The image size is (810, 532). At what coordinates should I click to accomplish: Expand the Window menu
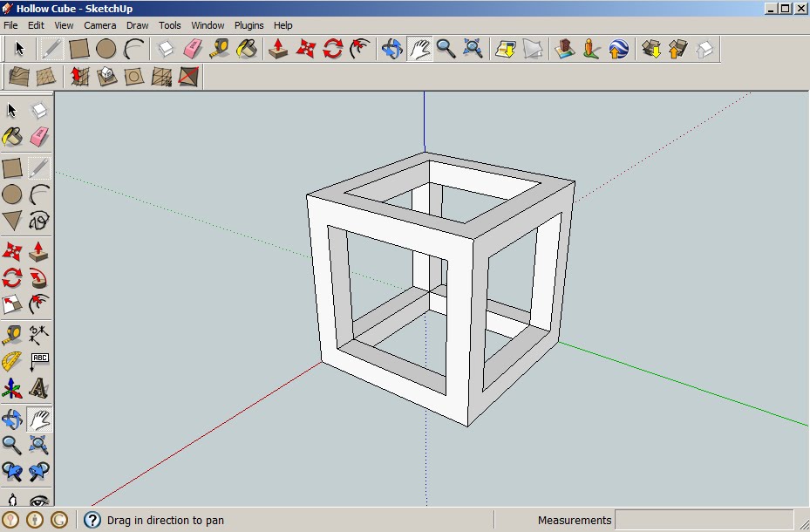(208, 25)
